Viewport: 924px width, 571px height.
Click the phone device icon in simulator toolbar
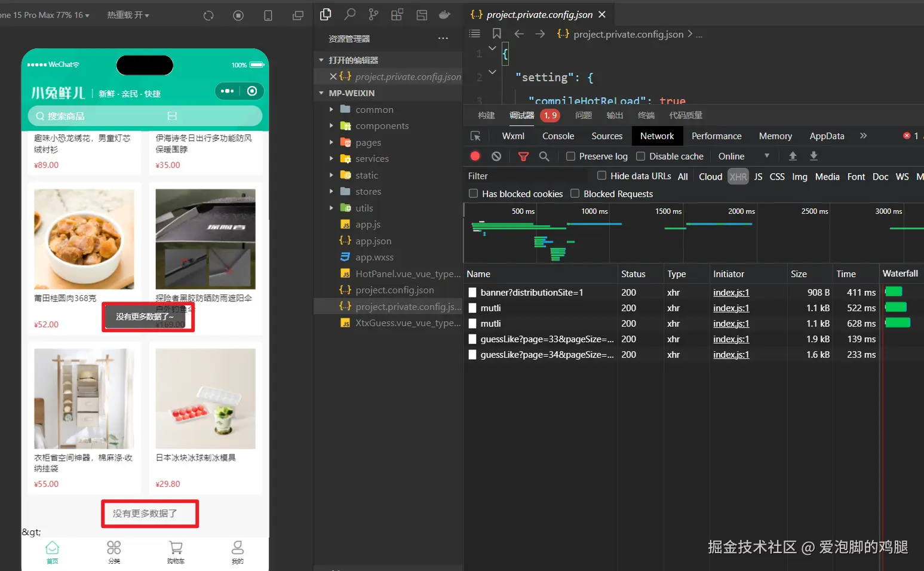click(x=268, y=16)
